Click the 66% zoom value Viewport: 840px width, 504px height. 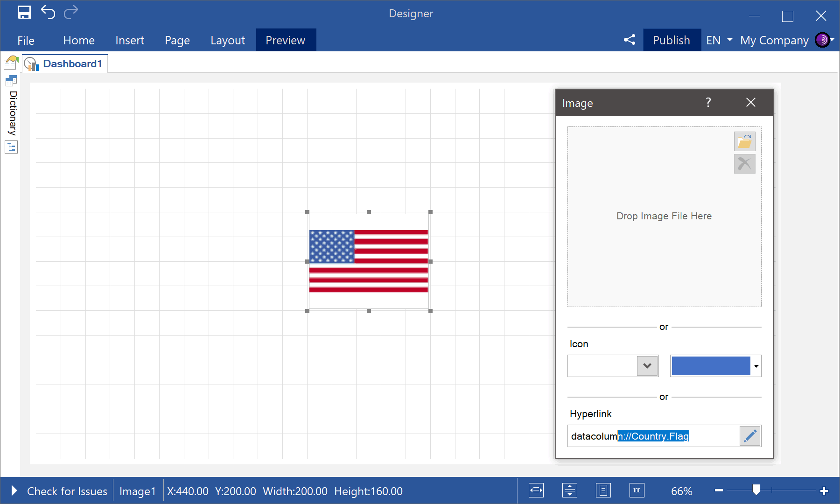pos(681,491)
